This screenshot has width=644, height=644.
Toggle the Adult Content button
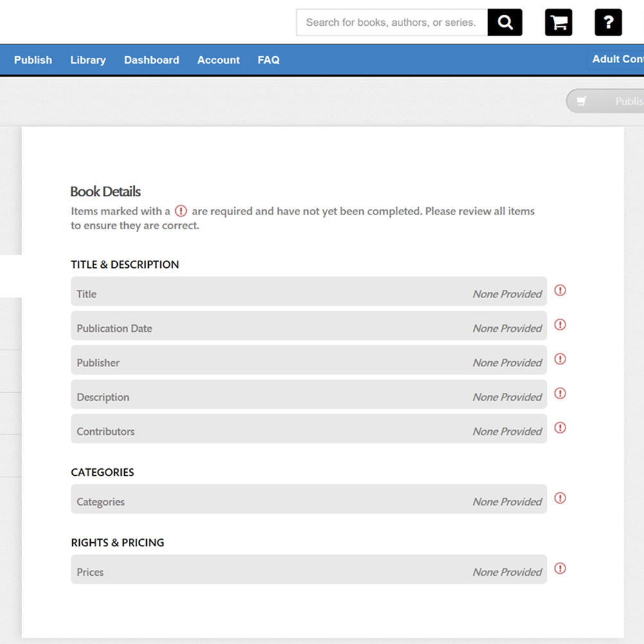[x=617, y=59]
